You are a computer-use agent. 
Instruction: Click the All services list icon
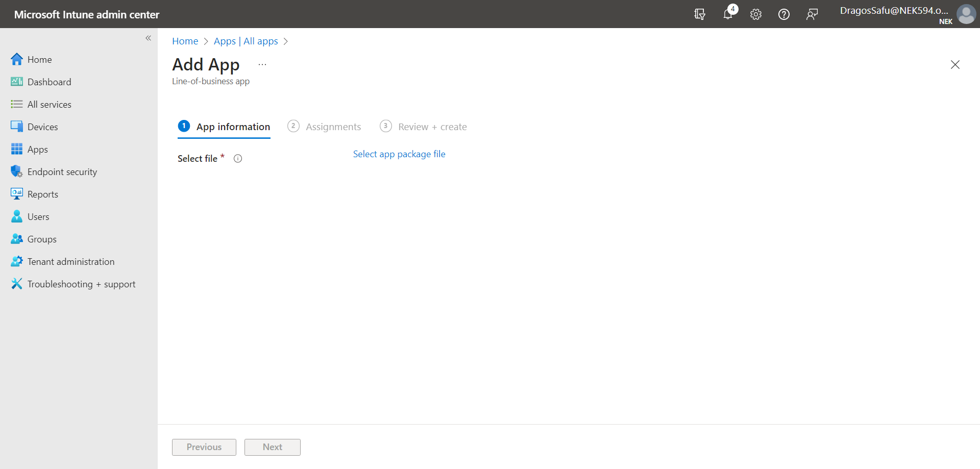coord(17,104)
